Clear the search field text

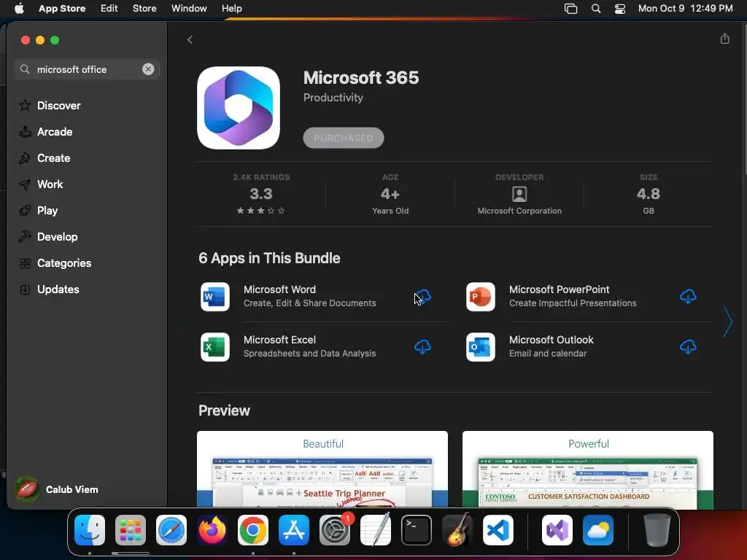pyautogui.click(x=148, y=69)
